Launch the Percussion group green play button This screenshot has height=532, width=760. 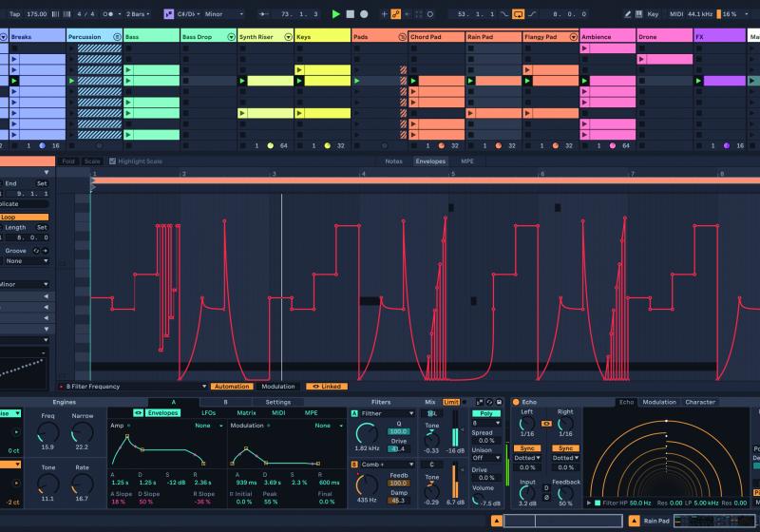72,81
